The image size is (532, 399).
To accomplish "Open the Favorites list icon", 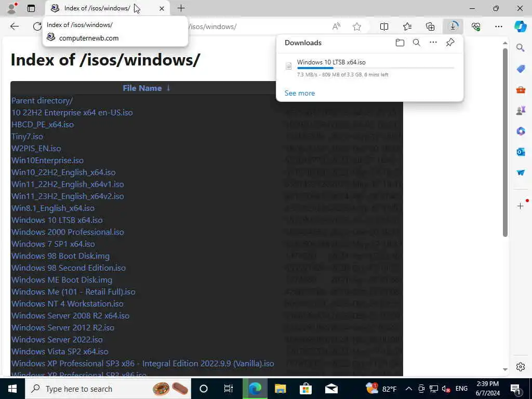I will click(x=407, y=26).
